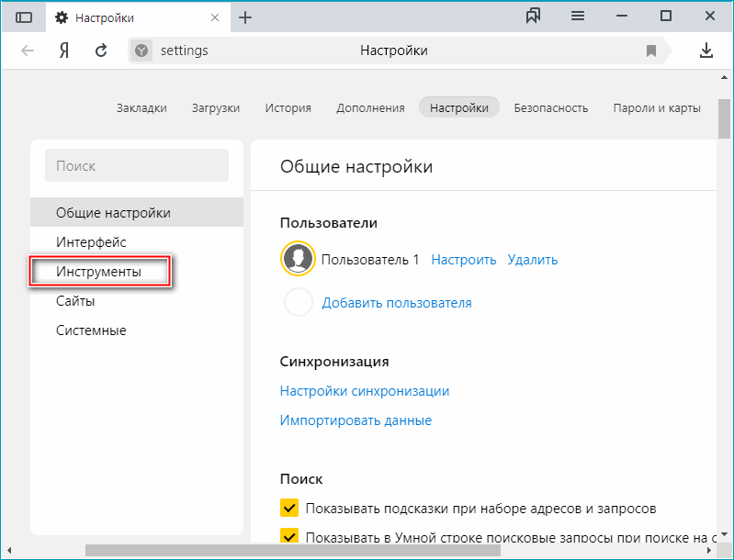
Task: Click Пользователь 1 avatar icon
Action: (298, 258)
